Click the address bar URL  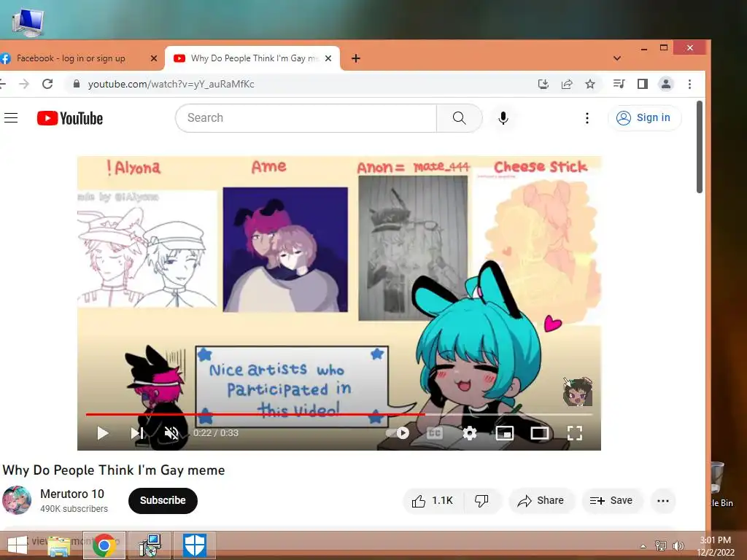[x=171, y=84]
